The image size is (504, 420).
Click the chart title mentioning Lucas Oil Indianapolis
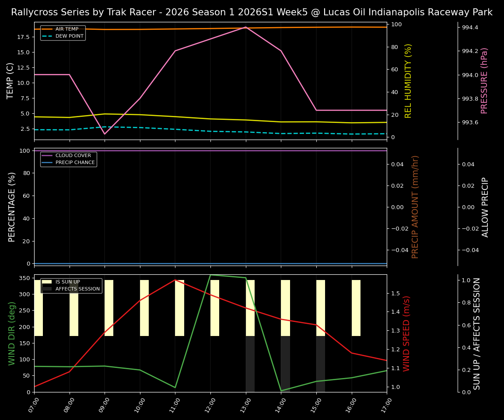click(x=252, y=12)
